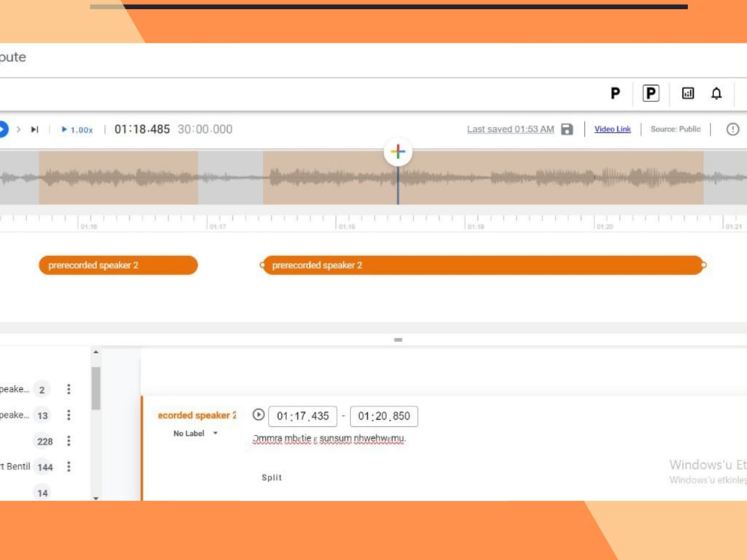Click the count badge 228
The image size is (747, 560).
coord(45,441)
